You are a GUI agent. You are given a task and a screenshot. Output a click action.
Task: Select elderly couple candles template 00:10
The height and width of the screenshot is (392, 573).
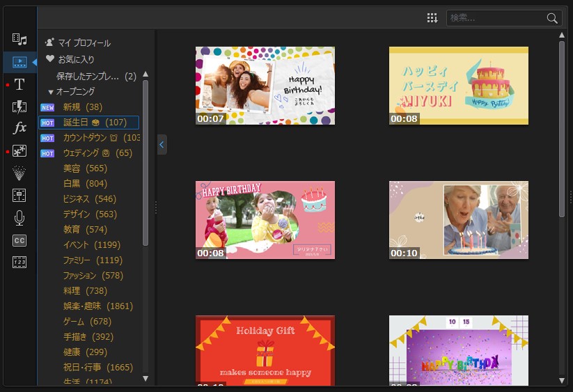[459, 220]
